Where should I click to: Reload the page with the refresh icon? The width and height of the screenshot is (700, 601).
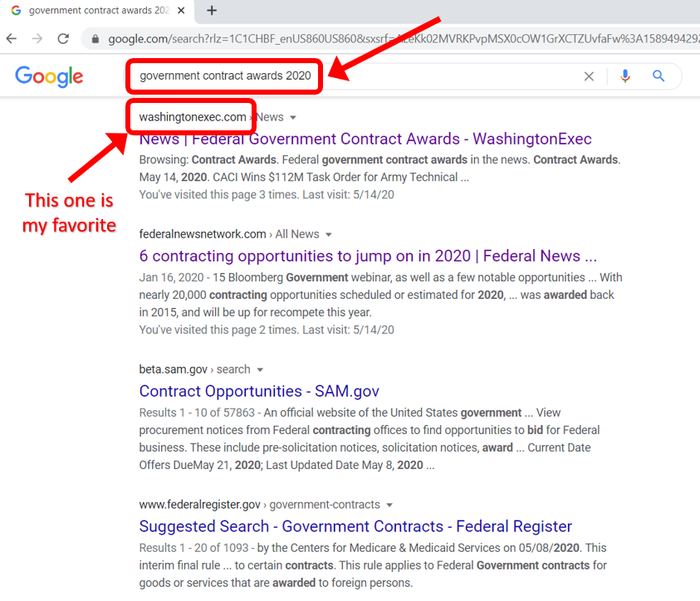point(63,39)
